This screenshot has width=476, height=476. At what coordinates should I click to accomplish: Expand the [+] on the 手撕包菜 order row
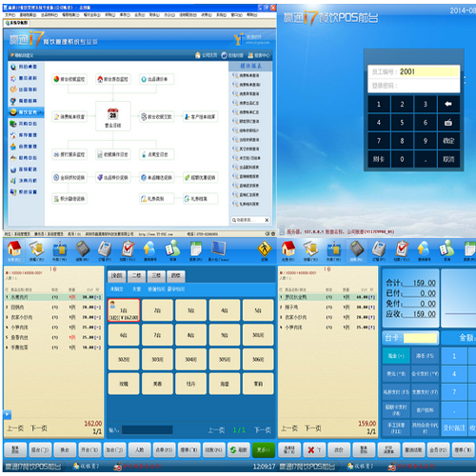[x=98, y=347]
